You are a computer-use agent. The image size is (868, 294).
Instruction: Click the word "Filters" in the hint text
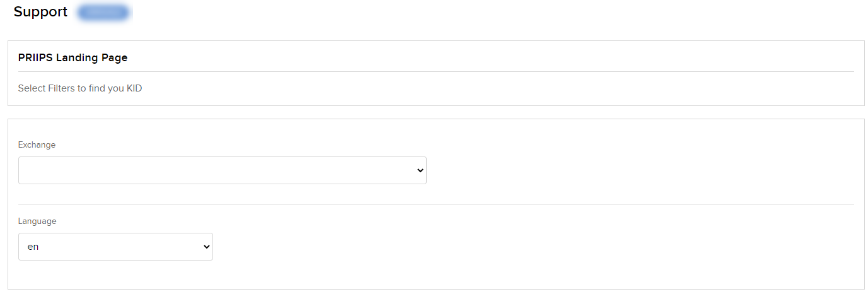point(62,88)
